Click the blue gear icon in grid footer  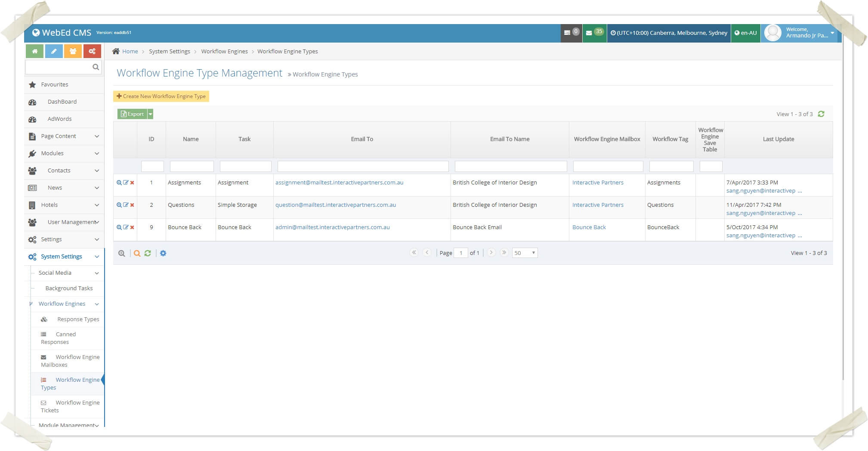(x=163, y=253)
